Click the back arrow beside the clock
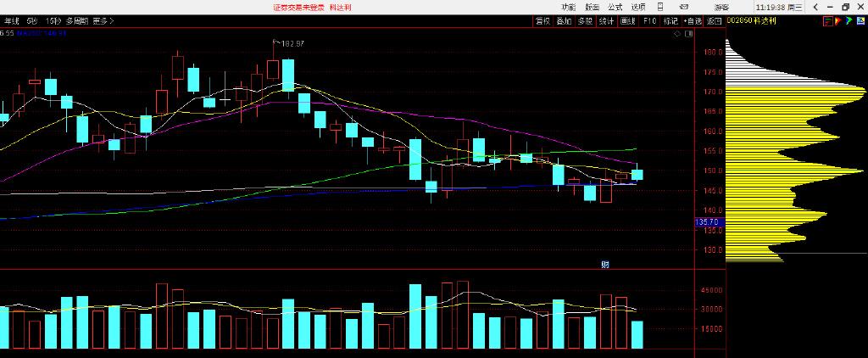Screen dimensions: 868x358 coord(815,7)
